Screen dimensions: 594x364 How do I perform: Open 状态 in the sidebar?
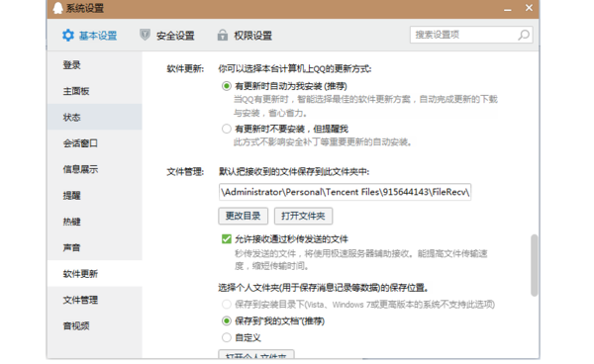(x=95, y=118)
